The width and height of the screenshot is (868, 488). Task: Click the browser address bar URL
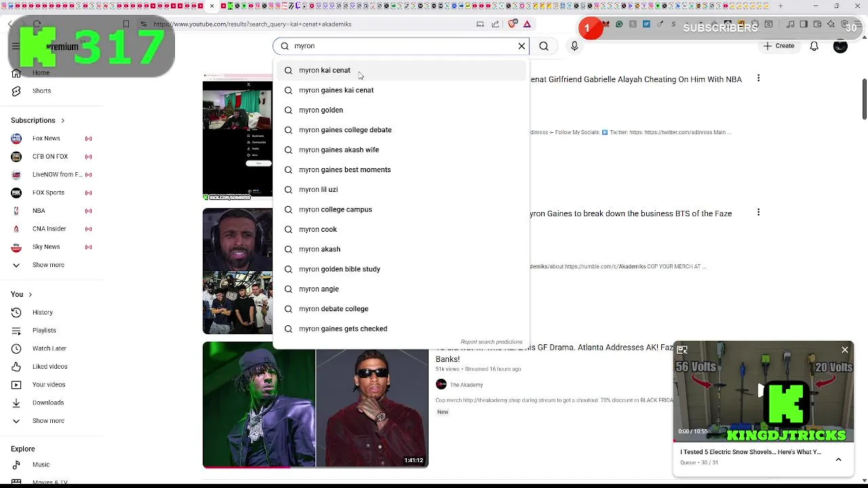click(252, 24)
